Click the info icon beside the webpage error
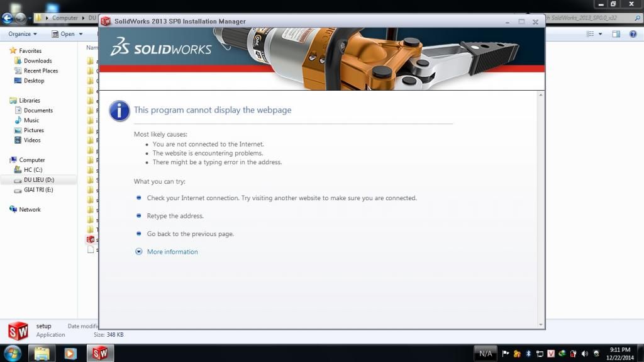Image resolution: width=644 pixels, height=362 pixels. [119, 111]
